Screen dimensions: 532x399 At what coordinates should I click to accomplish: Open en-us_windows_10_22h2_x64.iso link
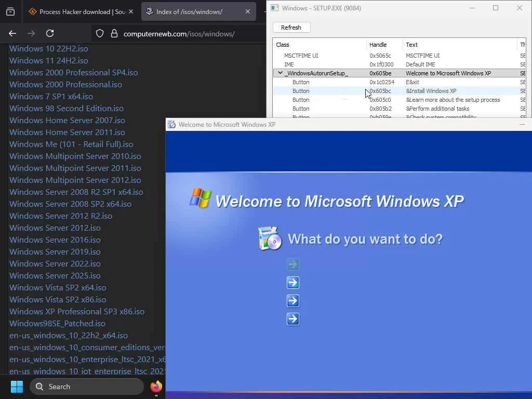(x=69, y=336)
